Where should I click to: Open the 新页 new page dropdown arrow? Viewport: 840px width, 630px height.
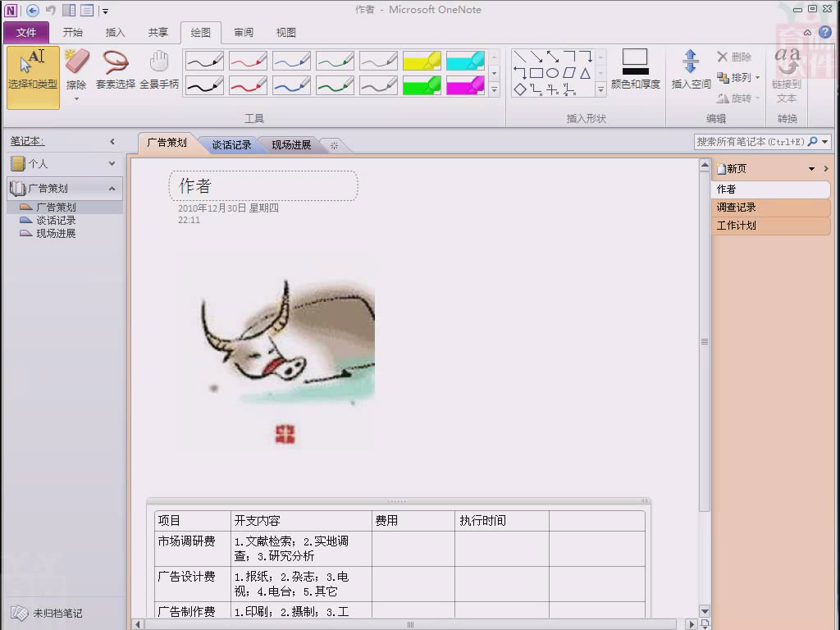[x=811, y=169]
